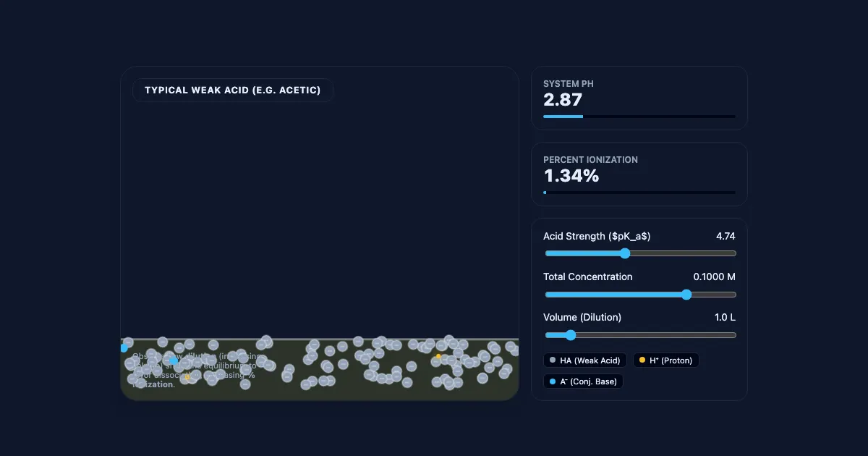Click the 1.0 L volume value
Image resolution: width=868 pixels, height=456 pixels.
(x=726, y=317)
